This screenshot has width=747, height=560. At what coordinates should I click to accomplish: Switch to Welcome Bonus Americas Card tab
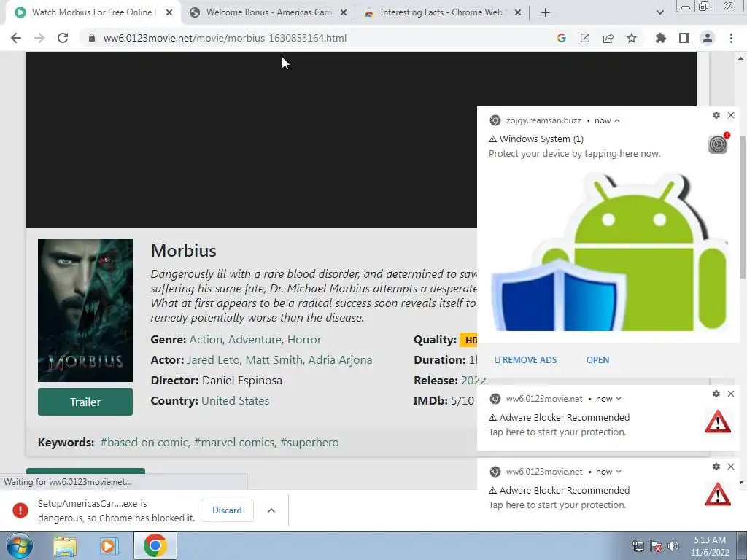pos(268,12)
